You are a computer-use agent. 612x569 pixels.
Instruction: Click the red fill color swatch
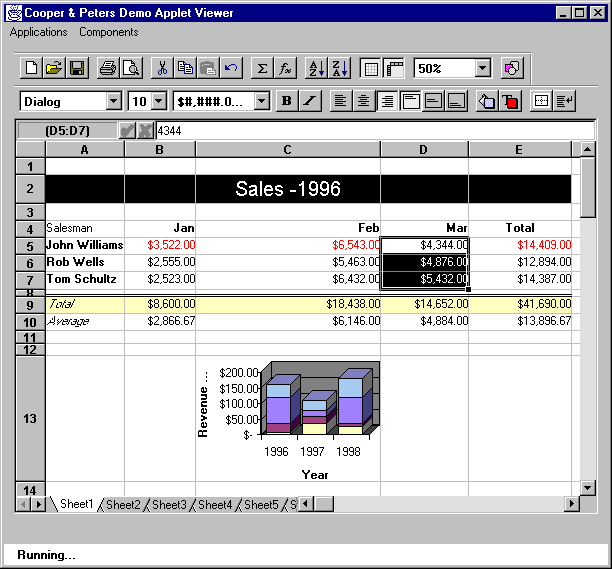pos(510,101)
